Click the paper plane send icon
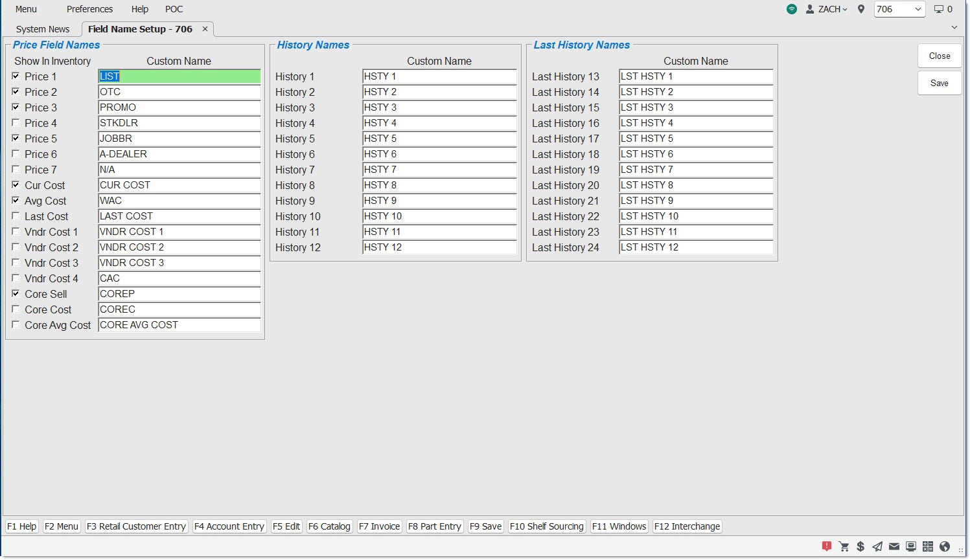This screenshot has height=560, width=970. point(877,546)
